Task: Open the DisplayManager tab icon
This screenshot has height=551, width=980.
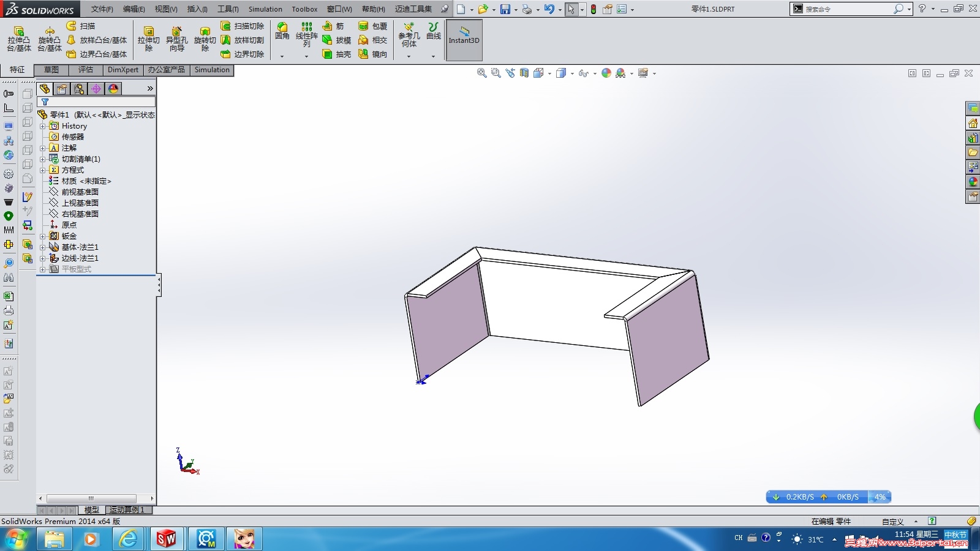Action: (113, 89)
